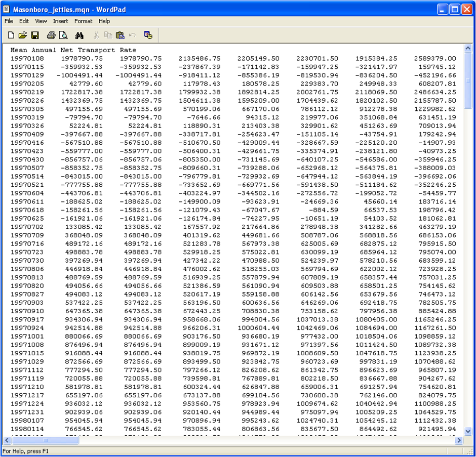Screen dimensions: 476x457
Task: Click date entry 19970319
Action: 27,117
